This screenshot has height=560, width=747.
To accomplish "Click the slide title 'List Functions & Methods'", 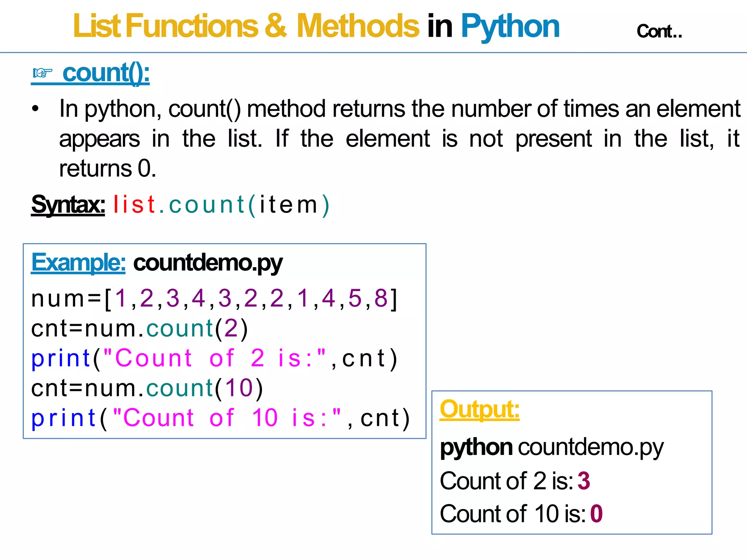I will (x=246, y=26).
